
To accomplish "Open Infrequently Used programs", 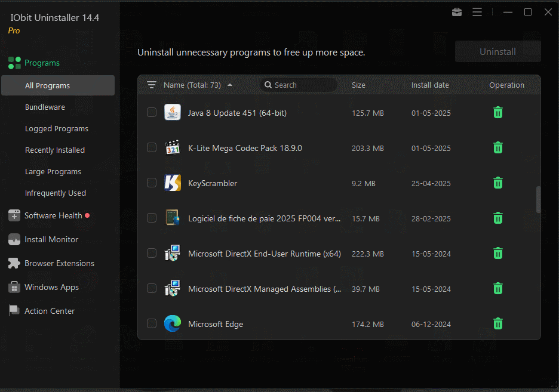I will click(56, 193).
